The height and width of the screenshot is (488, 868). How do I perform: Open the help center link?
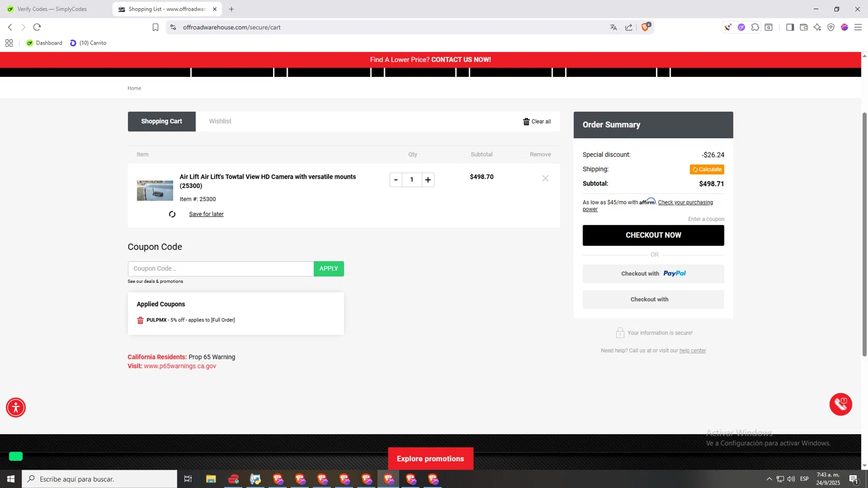pyautogui.click(x=693, y=350)
